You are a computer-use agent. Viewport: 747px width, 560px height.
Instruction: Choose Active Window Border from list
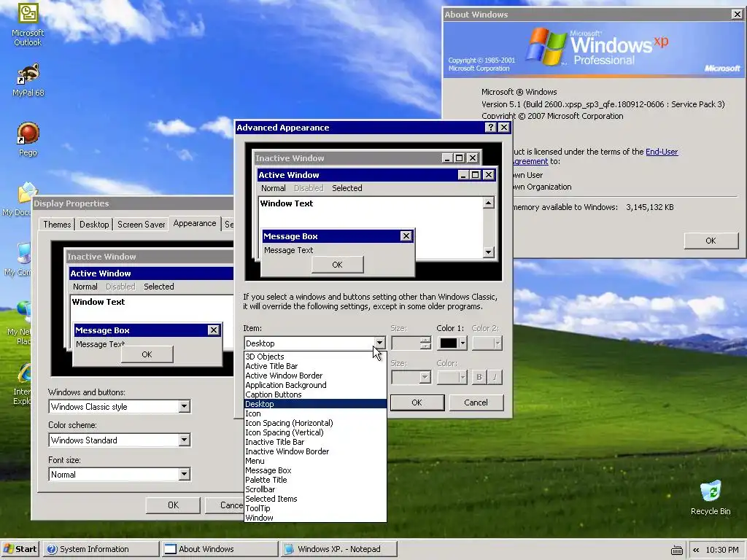point(315,376)
